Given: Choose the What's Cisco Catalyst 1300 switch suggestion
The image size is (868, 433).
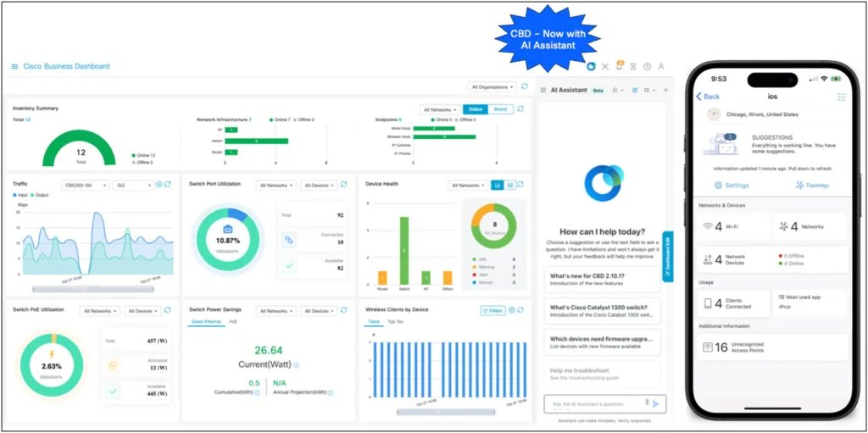Looking at the screenshot, I should (603, 311).
